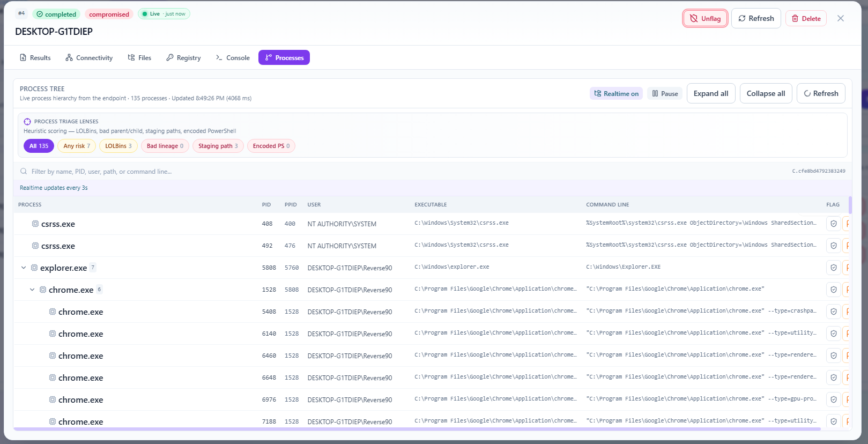Delete this endpoint entry
The height and width of the screenshot is (444, 868).
[x=806, y=18]
